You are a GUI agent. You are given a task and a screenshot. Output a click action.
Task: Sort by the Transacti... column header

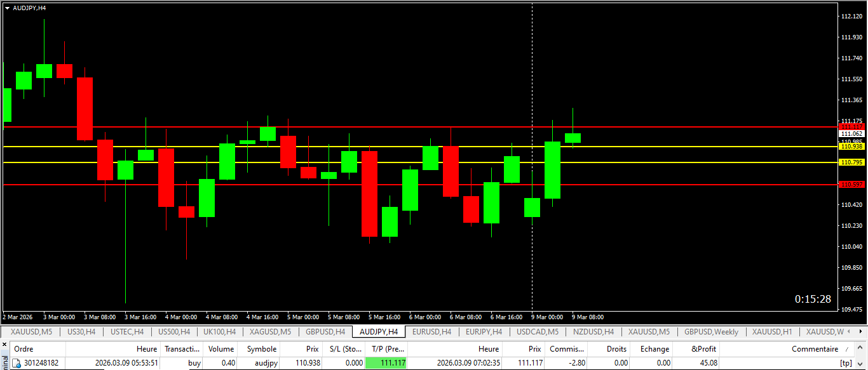[182, 348]
